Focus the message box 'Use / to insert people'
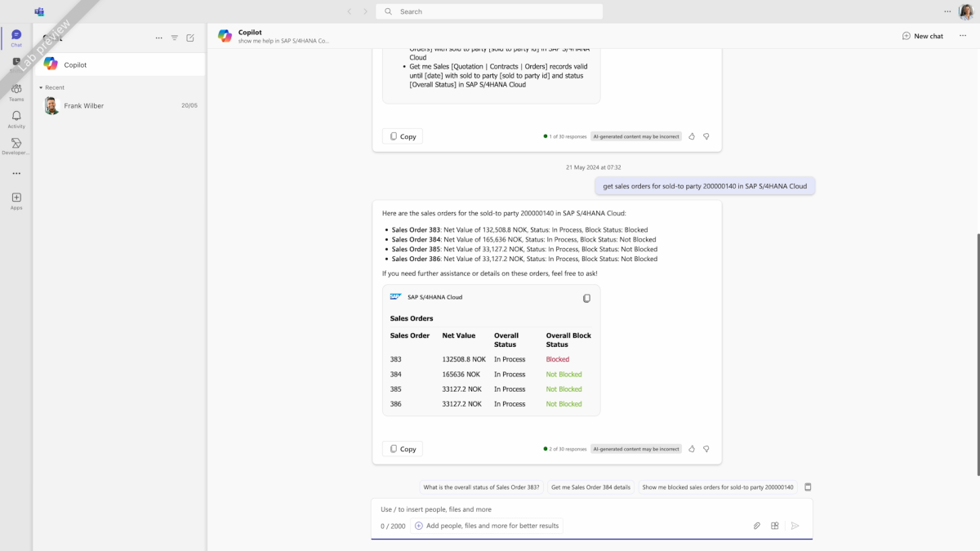 click(x=591, y=509)
